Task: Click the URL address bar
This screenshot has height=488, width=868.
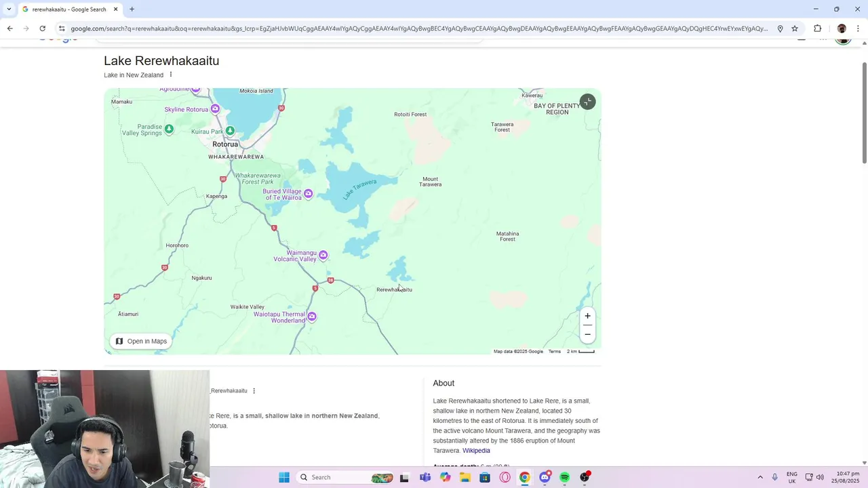Action: 419,28
